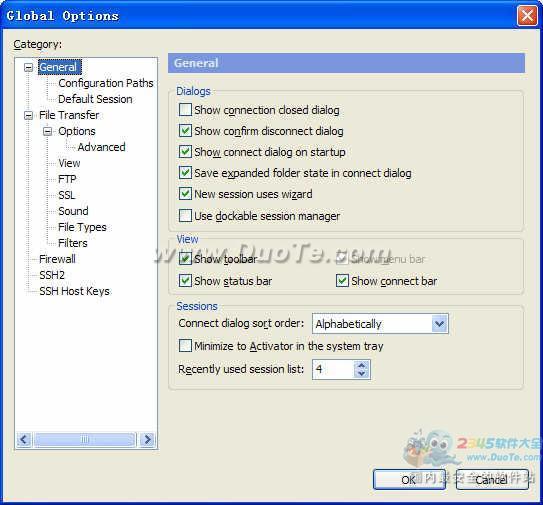Select File Types in the tree
Image resolution: width=543 pixels, height=505 pixels.
point(82,227)
